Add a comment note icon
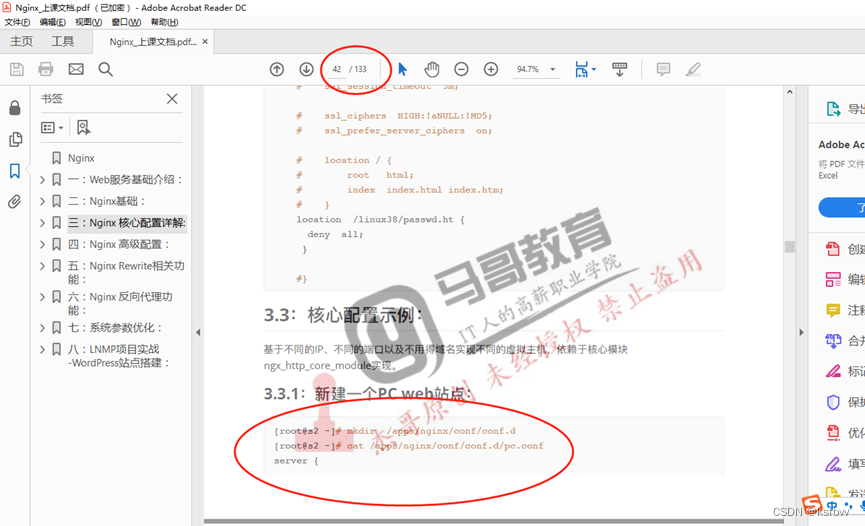The image size is (865, 526). (663, 69)
